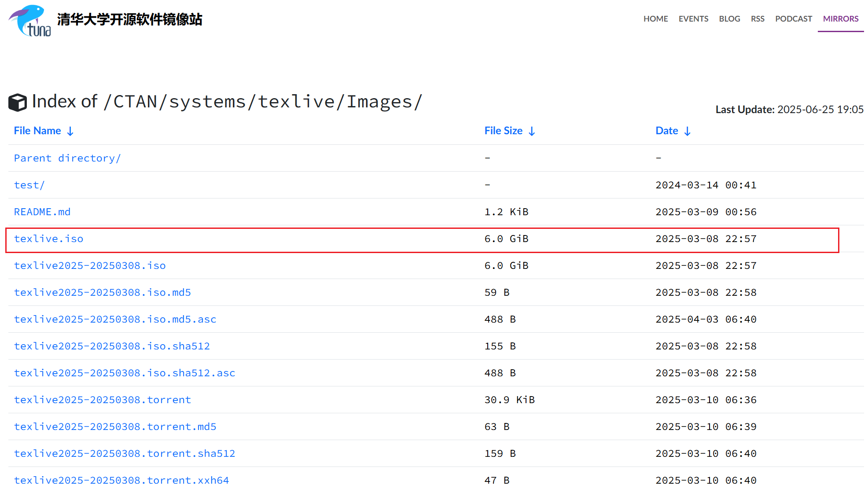Open the BLOG nav link
This screenshot has height=485, width=868.
coord(729,19)
